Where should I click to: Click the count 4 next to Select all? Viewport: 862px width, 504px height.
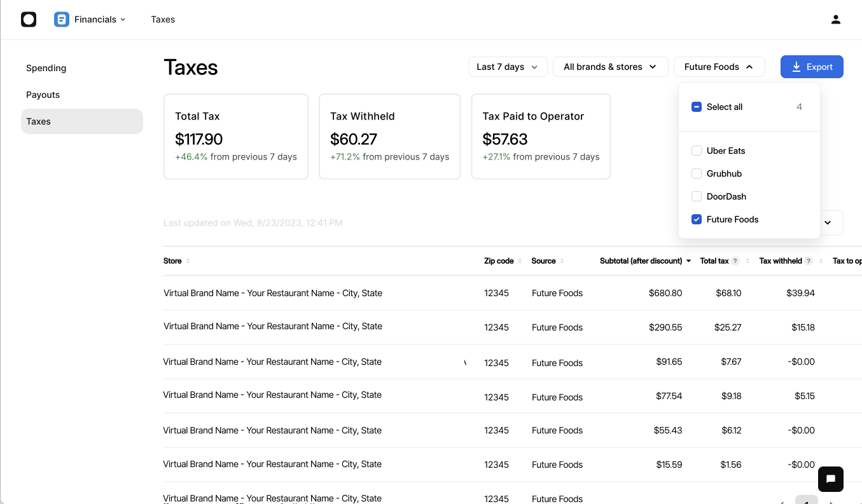(800, 107)
